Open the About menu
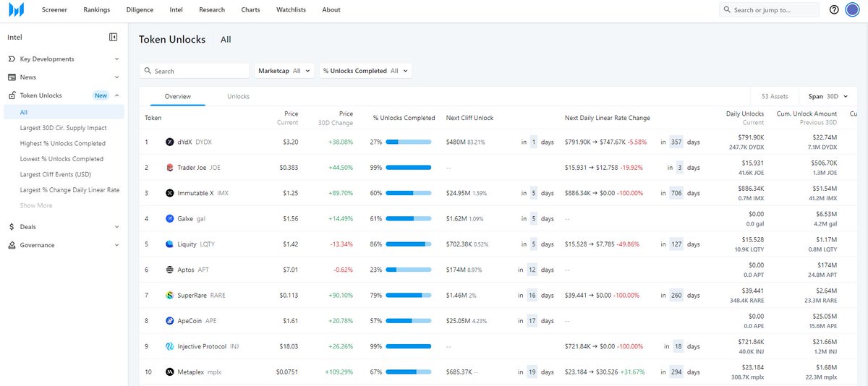Viewport: 868px width, 386px height. 331,10
